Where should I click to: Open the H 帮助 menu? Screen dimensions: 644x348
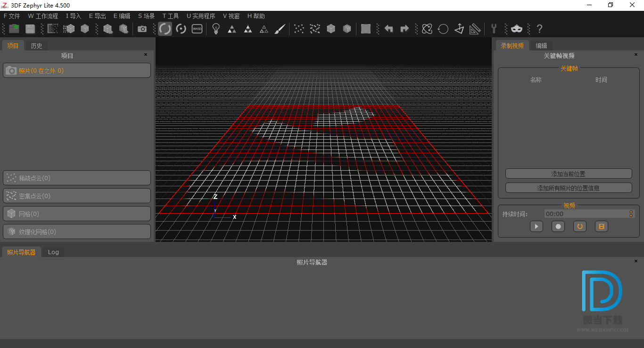[256, 16]
